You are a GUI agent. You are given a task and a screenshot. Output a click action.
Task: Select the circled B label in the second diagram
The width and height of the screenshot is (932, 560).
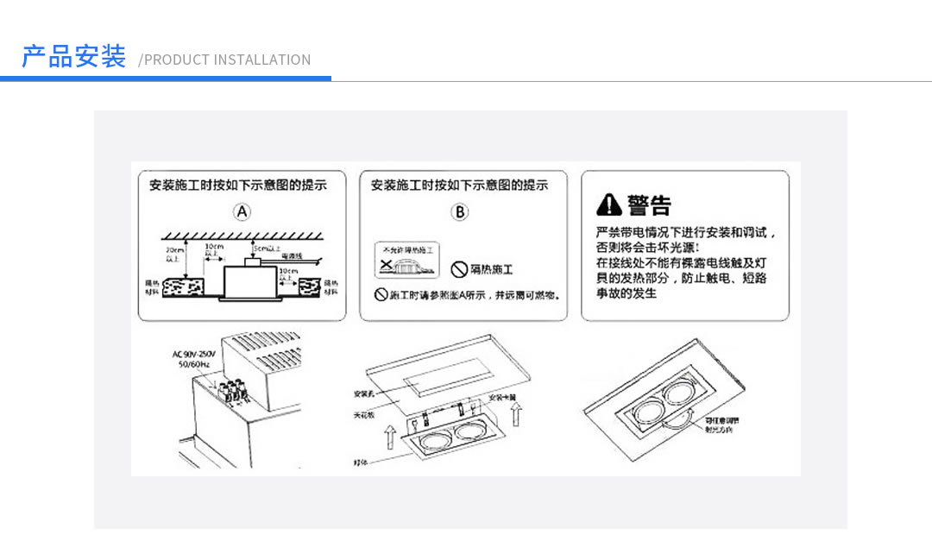[x=460, y=211]
